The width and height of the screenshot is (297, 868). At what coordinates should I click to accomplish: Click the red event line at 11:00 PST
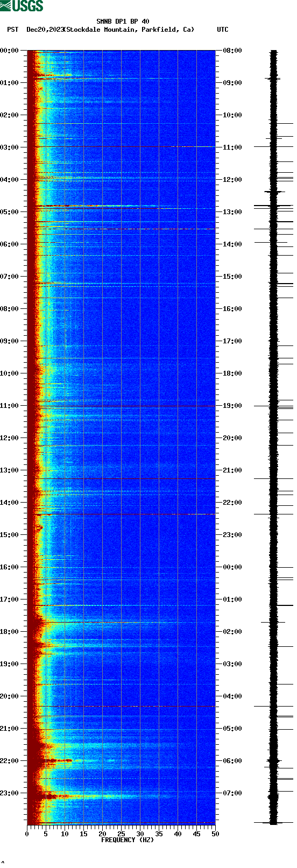click(x=121, y=406)
